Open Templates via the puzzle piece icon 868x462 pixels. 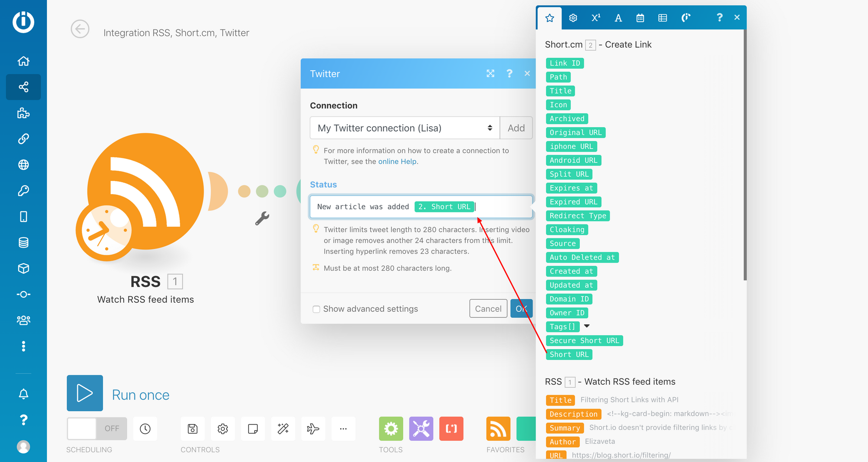point(23,113)
